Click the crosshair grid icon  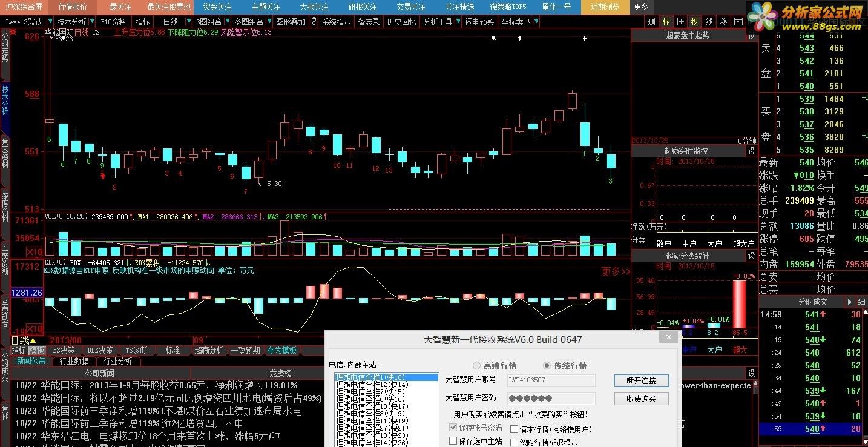pos(680,22)
